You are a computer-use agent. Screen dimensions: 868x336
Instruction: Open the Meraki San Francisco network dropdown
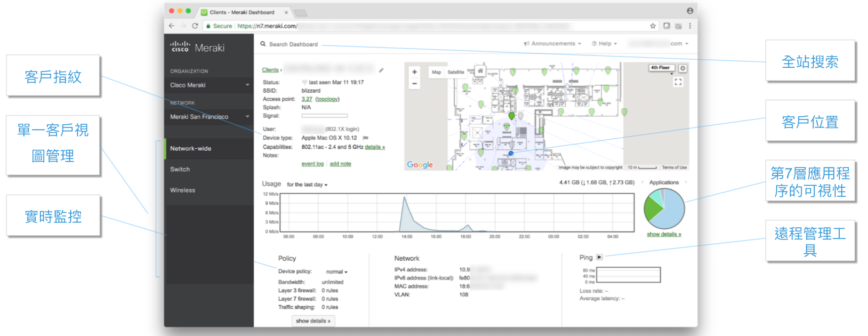point(209,117)
